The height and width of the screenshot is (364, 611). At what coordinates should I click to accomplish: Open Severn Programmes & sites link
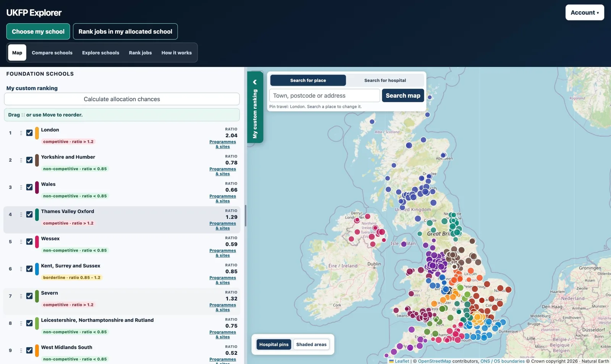point(223,307)
